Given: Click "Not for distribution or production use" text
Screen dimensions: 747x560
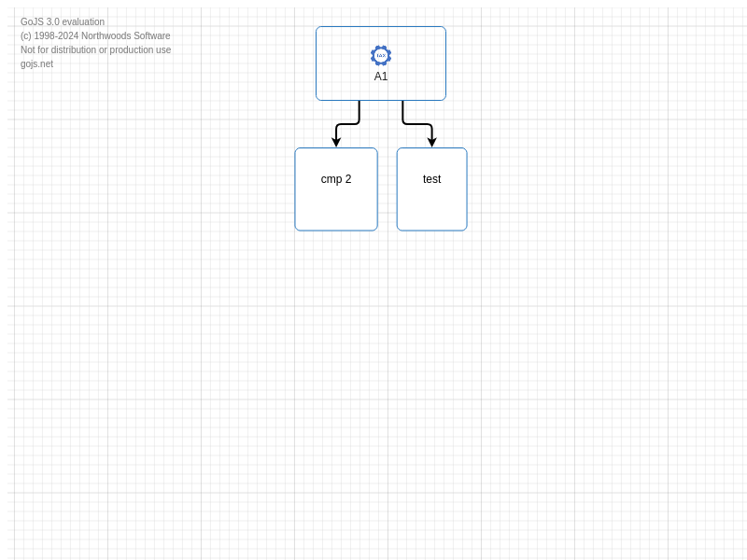Looking at the screenshot, I should click(95, 49).
